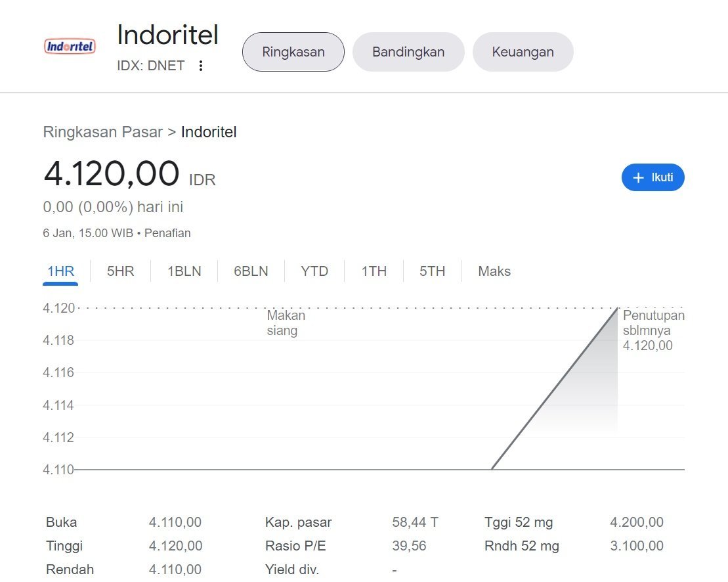This screenshot has height=582, width=728.
Task: Select the 1HR chart range
Action: tap(60, 271)
